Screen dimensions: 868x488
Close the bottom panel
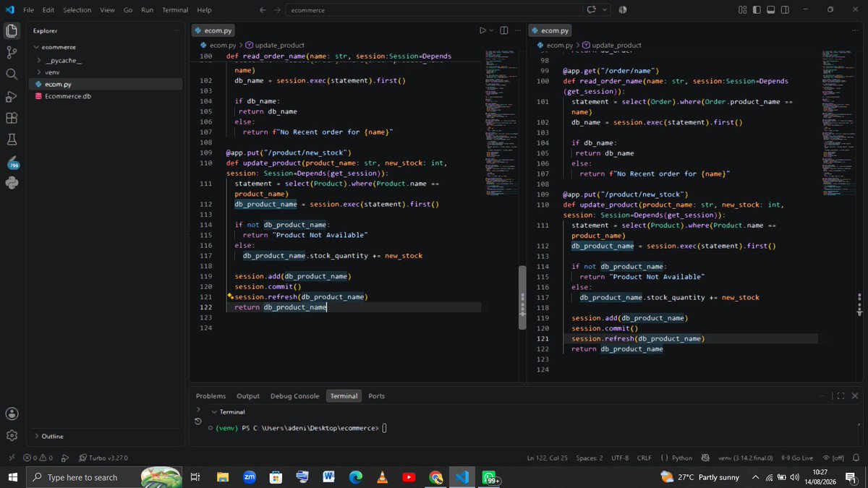click(855, 395)
